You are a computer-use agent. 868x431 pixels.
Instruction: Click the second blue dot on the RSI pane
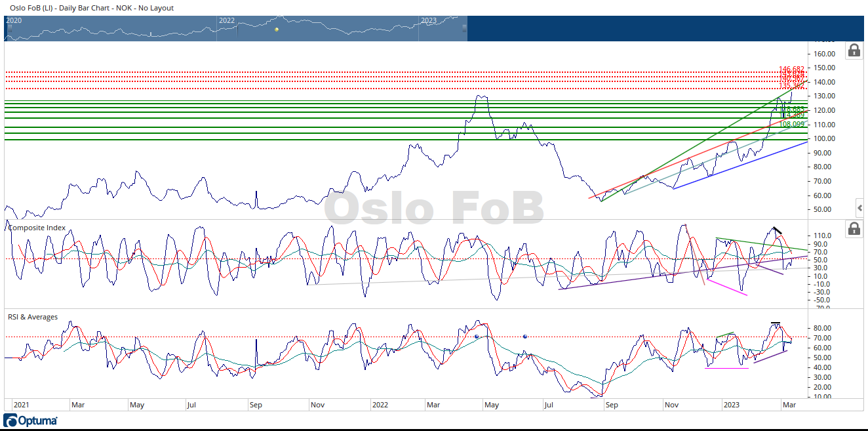[x=525, y=336]
